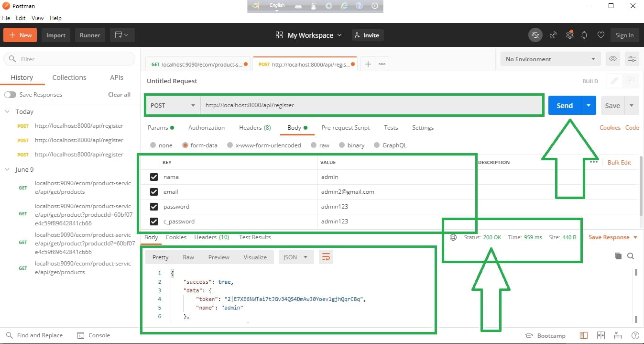Toggle the Save Responses switch
This screenshot has height=344, width=644.
pyautogui.click(x=10, y=95)
